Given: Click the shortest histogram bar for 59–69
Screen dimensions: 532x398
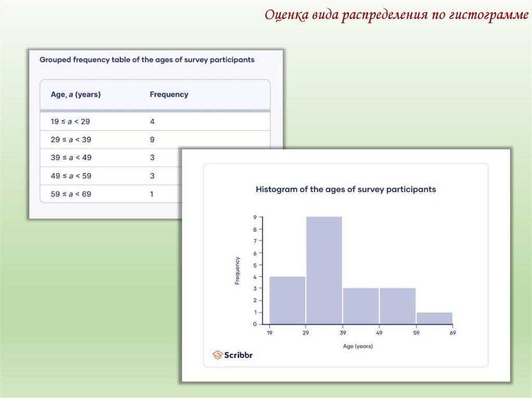Looking at the screenshot, I should (435, 318).
